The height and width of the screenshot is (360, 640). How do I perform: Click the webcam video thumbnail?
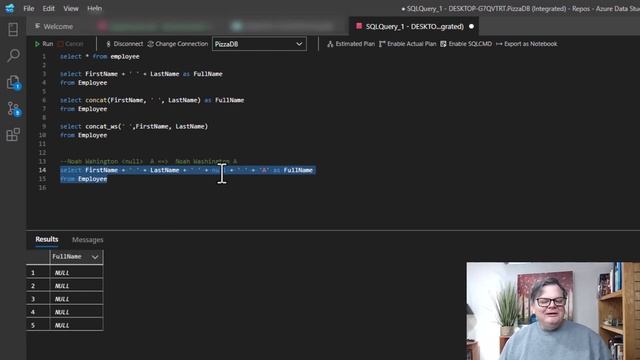click(553, 311)
